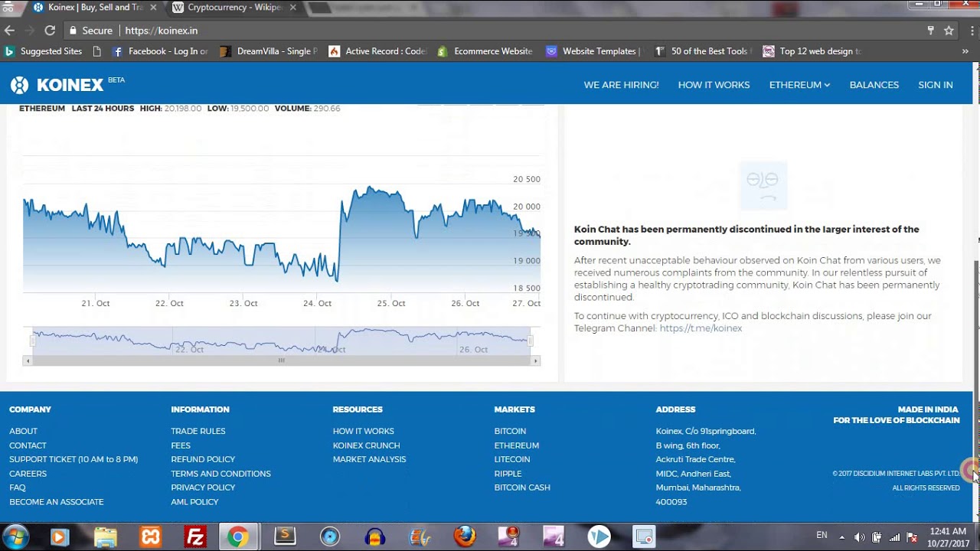This screenshot has width=980, height=551.
Task: Click chart navigator right scroll arrow
Action: (x=535, y=360)
